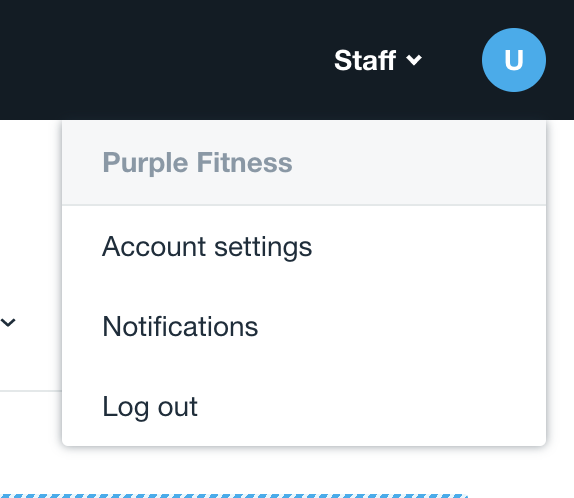
Task: Sign out using the Log out entry
Action: (150, 406)
